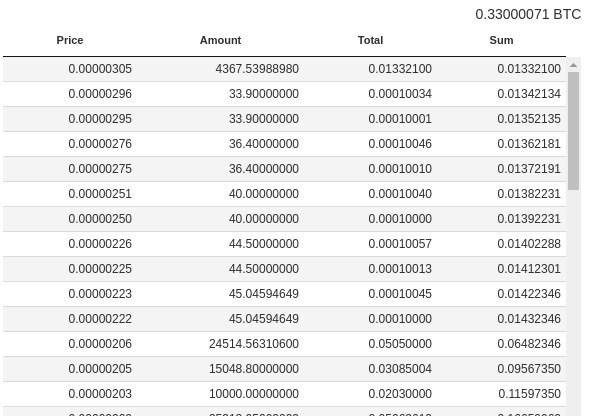Select the order priced at 0.00000296
Screen dimensions: 594x416
pyautogui.click(x=284, y=94)
